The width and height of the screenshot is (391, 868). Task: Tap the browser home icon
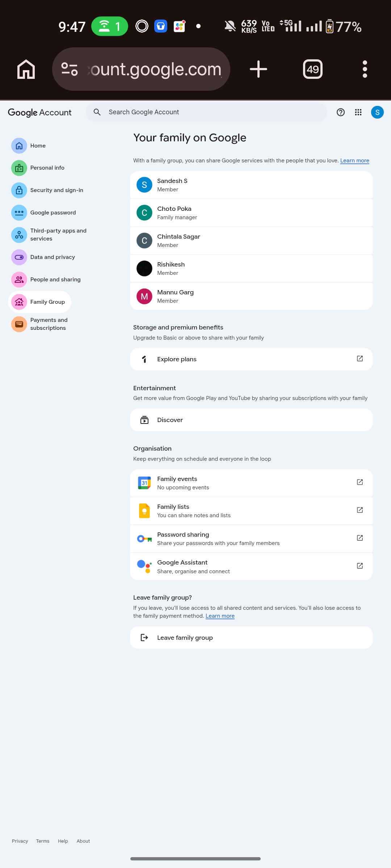pyautogui.click(x=26, y=69)
